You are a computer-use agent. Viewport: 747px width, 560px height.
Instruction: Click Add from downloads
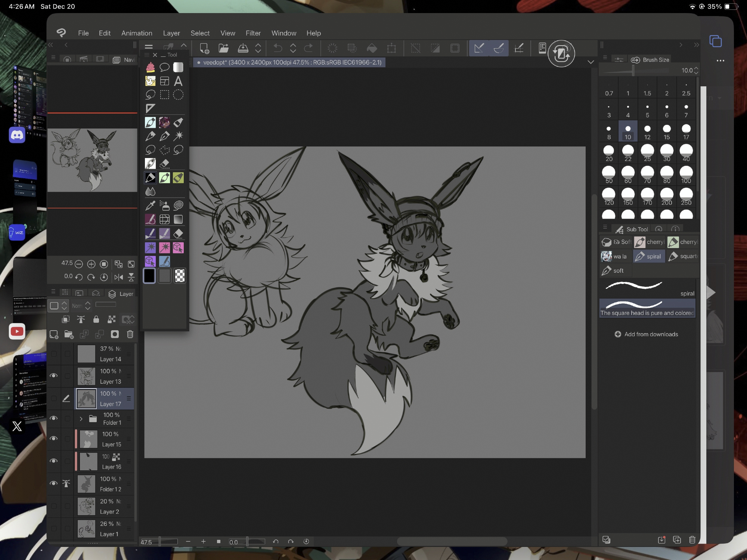pos(647,334)
